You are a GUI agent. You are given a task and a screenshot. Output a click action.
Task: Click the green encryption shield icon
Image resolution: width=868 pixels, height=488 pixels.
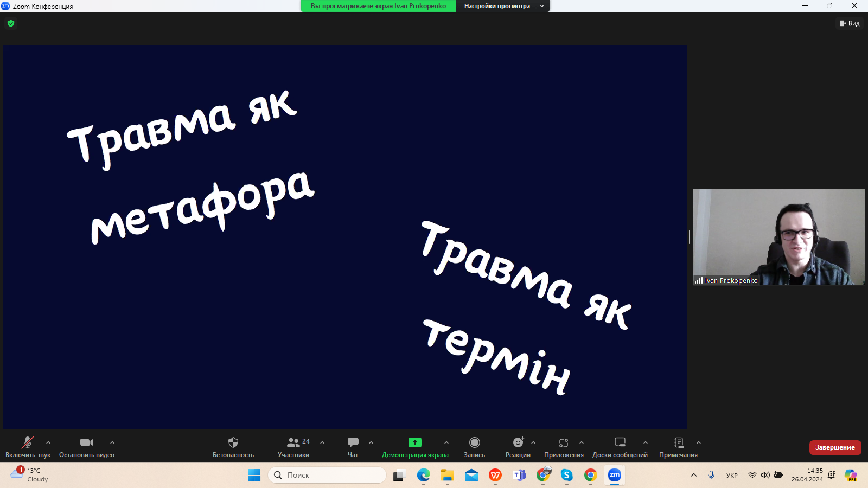[11, 23]
